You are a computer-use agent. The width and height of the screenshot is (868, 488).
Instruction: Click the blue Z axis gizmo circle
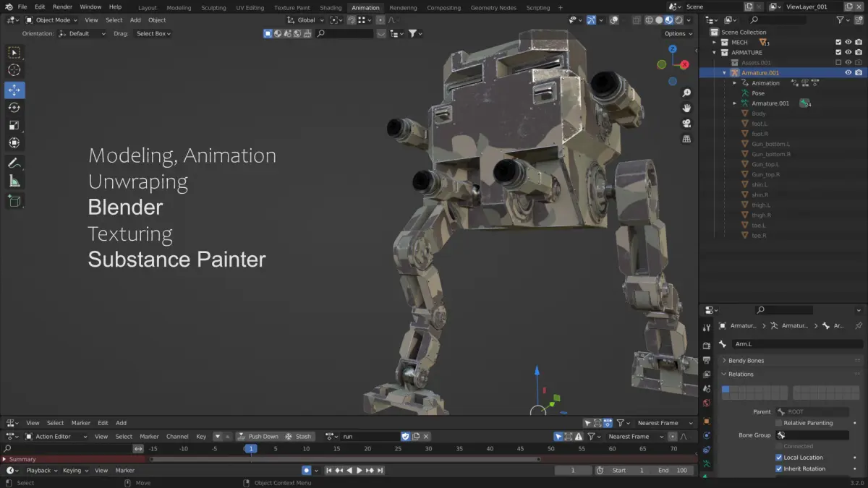tap(673, 49)
